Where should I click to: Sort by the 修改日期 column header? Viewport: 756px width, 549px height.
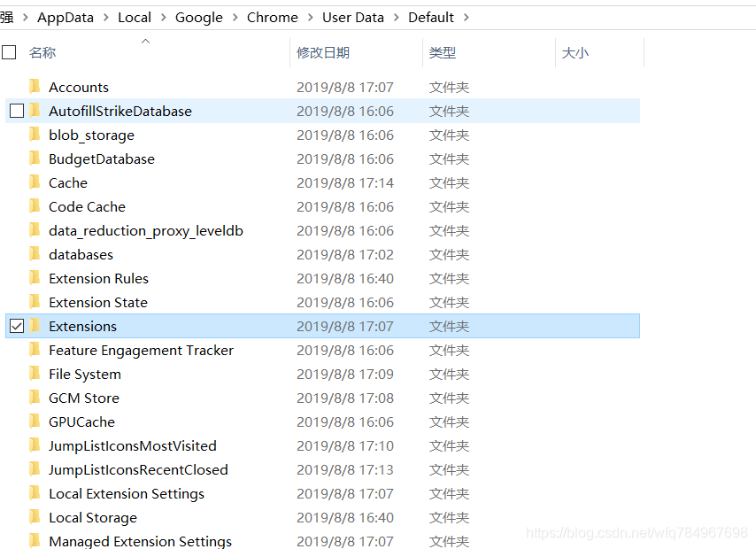pyautogui.click(x=323, y=52)
